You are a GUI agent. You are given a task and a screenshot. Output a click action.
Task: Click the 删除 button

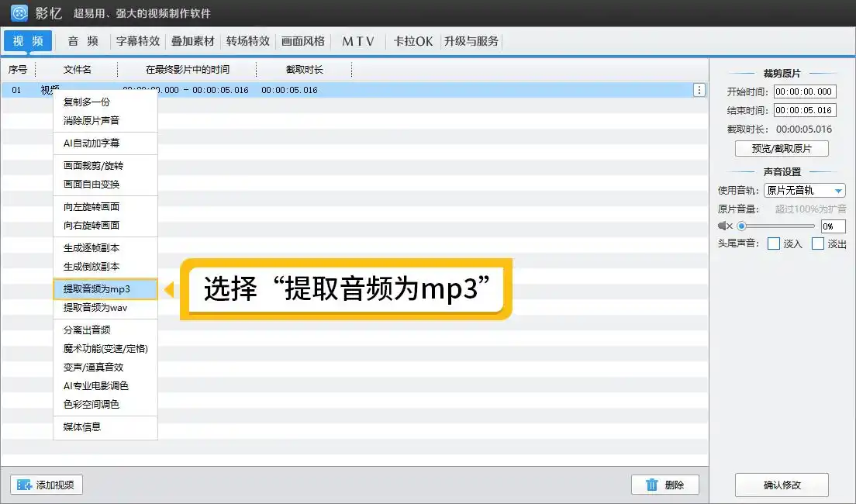665,485
